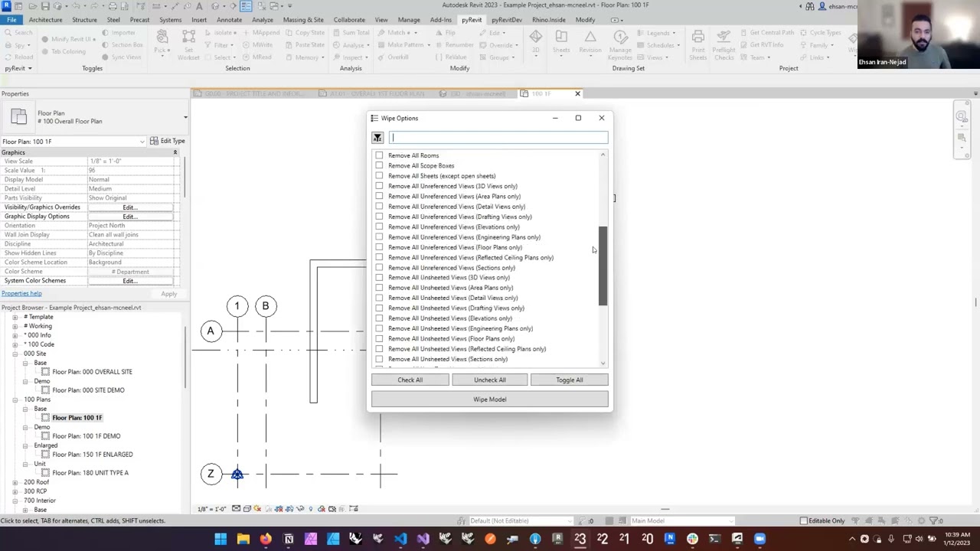
Task: Click Overkill tool in Modify panel
Action: coord(393,57)
